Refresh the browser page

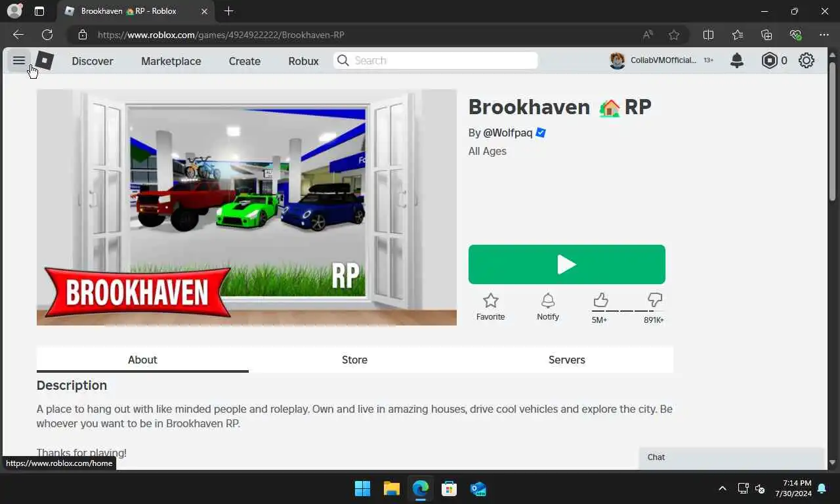pos(47,35)
